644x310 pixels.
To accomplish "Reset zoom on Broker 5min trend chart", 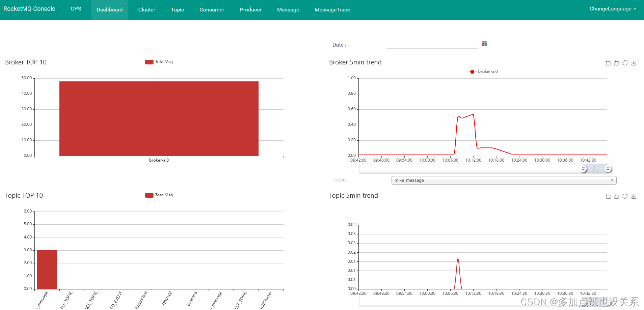I will click(617, 63).
